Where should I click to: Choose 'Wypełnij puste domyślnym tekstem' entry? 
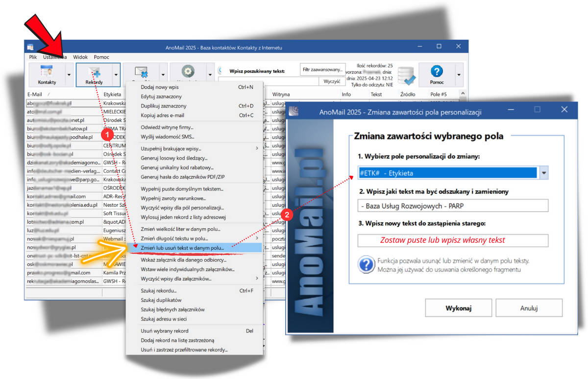pos(195,189)
